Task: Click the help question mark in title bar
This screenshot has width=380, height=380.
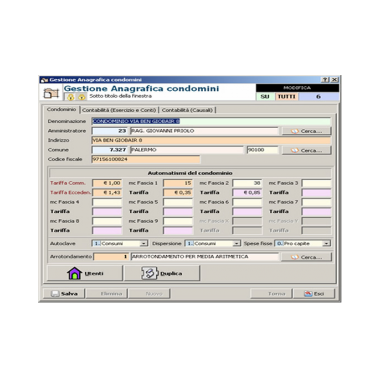Action: 325,80
